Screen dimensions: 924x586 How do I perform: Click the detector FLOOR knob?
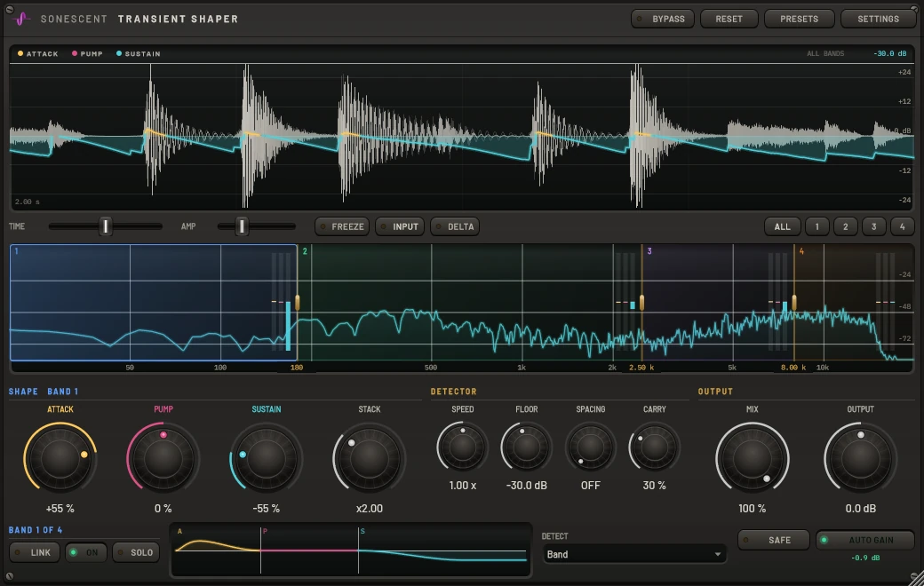tap(526, 447)
